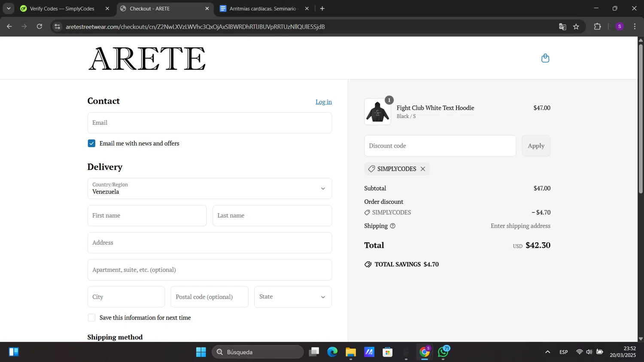This screenshot has height=362, width=644.
Task: Focus the Address field
Action: click(210, 243)
